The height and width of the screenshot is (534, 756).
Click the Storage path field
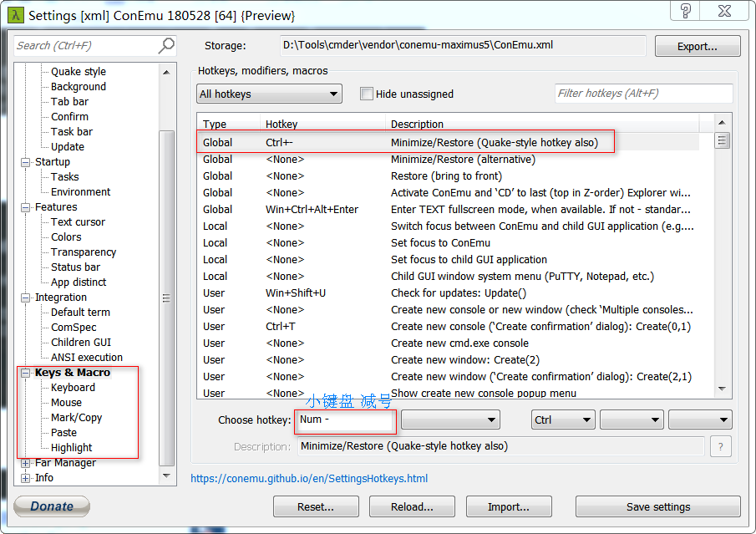tap(463, 45)
